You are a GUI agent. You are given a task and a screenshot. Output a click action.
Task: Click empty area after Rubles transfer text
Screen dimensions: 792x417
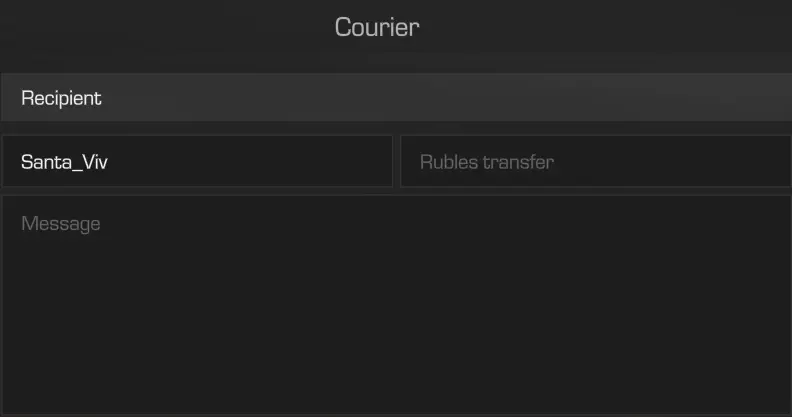(x=672, y=162)
